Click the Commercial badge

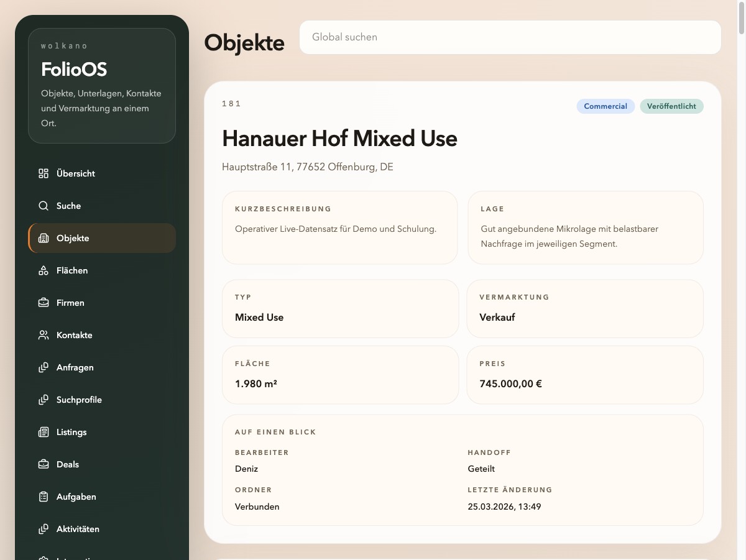tap(606, 106)
